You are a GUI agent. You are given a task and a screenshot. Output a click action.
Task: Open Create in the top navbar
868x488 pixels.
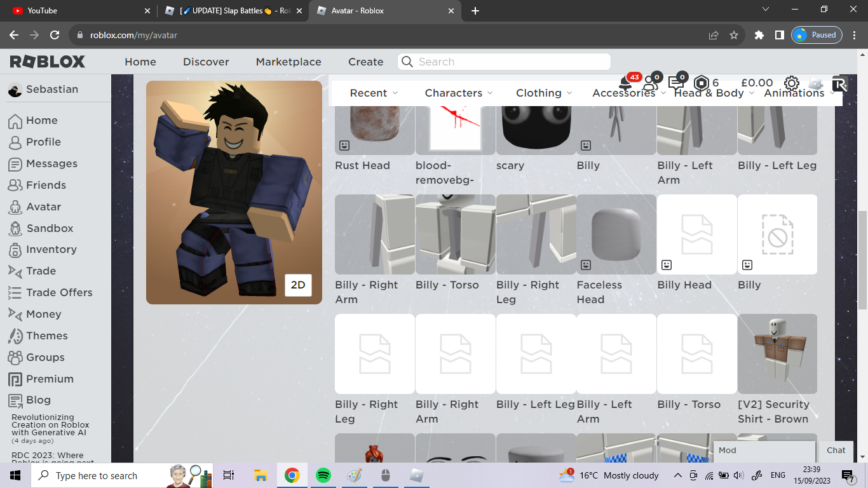(x=365, y=62)
